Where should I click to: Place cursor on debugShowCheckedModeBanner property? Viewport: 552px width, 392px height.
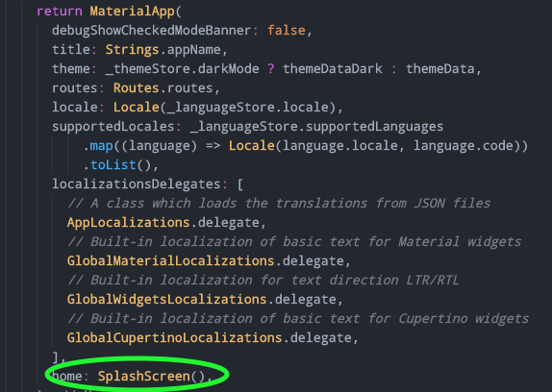coord(152,31)
